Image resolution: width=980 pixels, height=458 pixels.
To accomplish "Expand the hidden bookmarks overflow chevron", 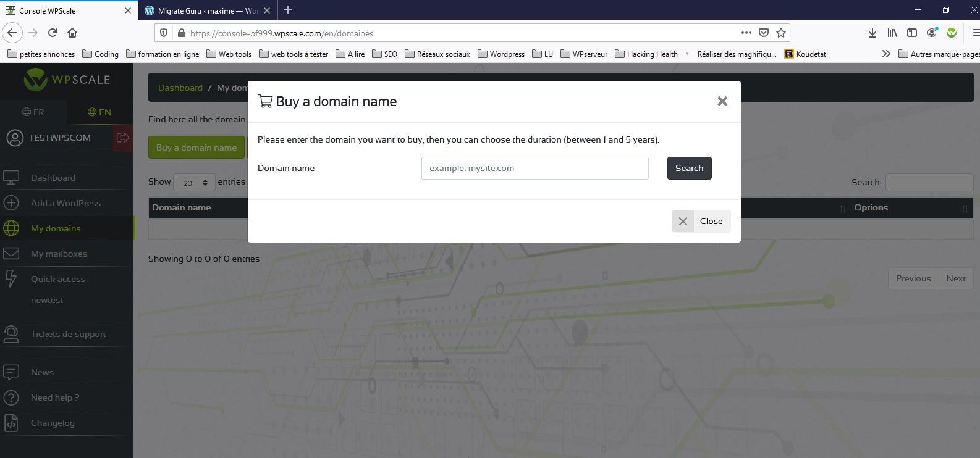I will point(886,54).
